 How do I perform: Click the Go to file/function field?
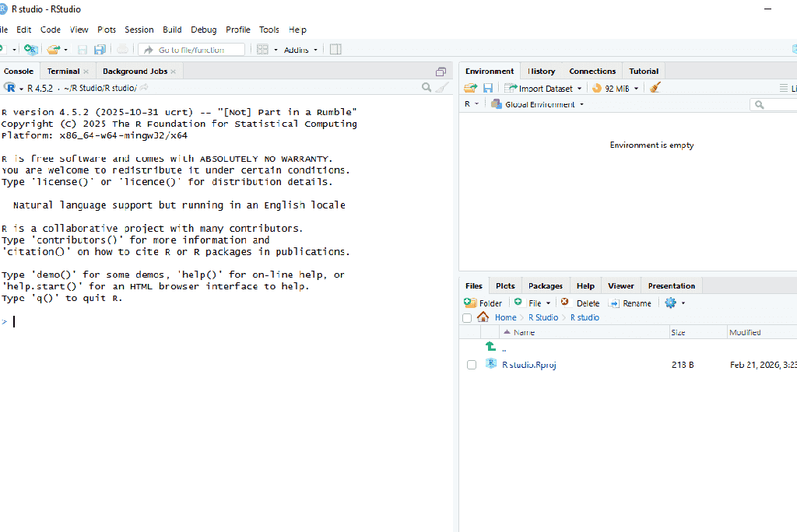pyautogui.click(x=191, y=50)
